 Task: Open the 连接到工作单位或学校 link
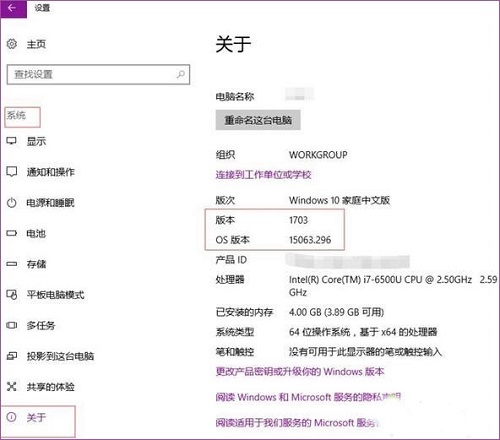pos(263,174)
